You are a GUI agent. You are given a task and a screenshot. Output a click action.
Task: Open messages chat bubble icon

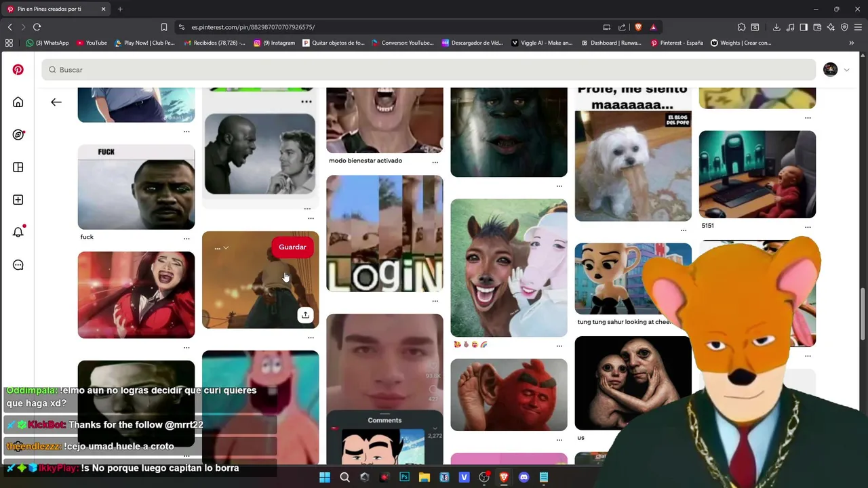pos(18,265)
